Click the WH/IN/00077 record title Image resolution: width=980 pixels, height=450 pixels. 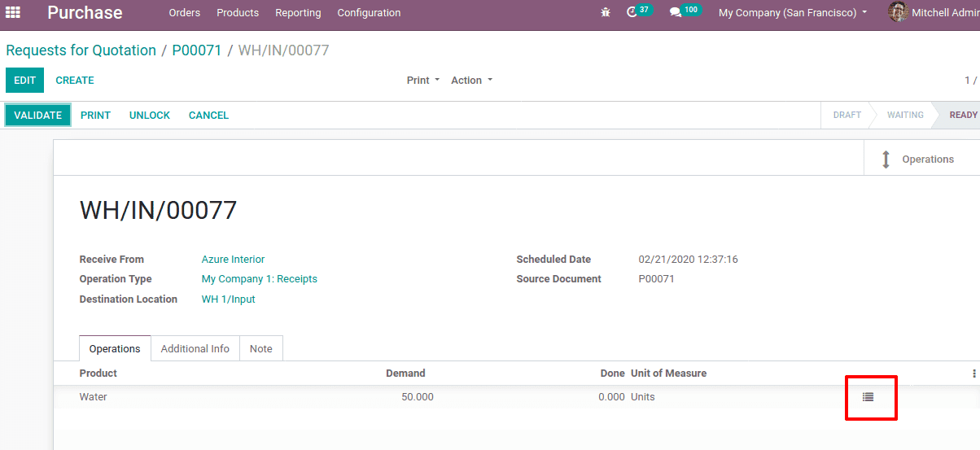158,210
